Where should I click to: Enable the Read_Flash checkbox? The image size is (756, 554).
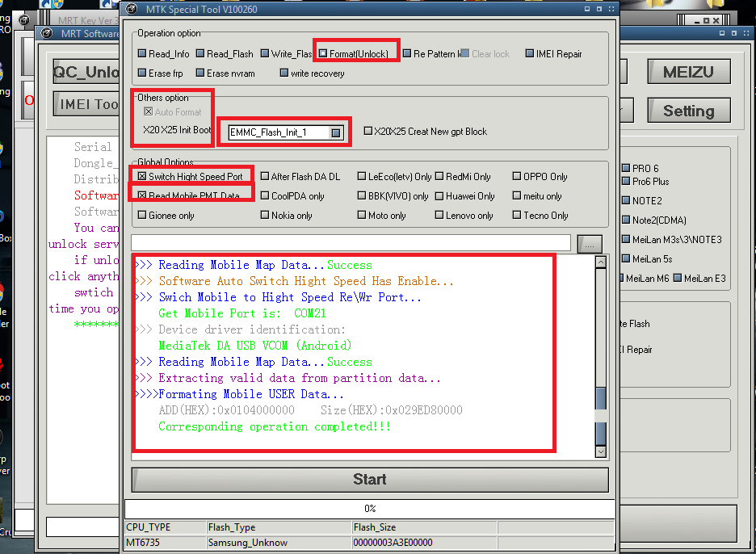200,53
